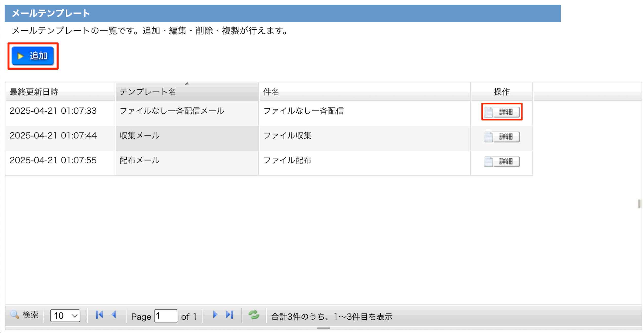Screen dimensions: 644x333
Task: Go to previous page arrow
Action: (114, 315)
